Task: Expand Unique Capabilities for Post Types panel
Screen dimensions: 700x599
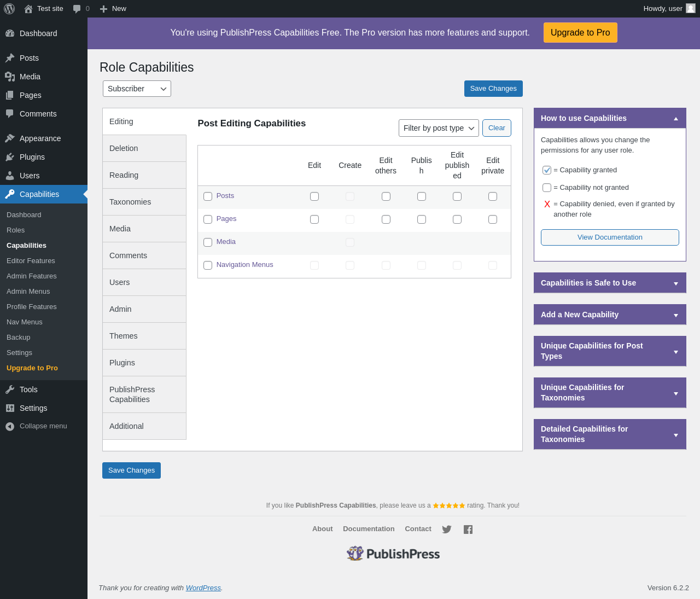Action: click(676, 351)
